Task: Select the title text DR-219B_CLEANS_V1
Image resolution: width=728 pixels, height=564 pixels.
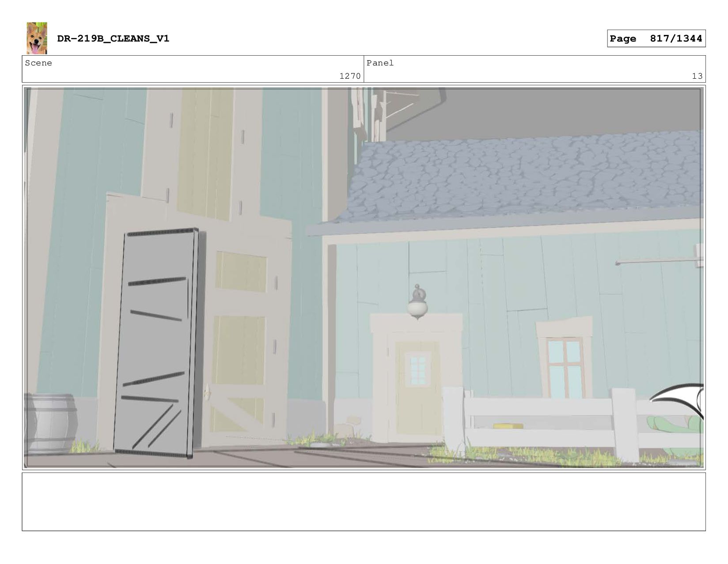Action: (x=113, y=38)
